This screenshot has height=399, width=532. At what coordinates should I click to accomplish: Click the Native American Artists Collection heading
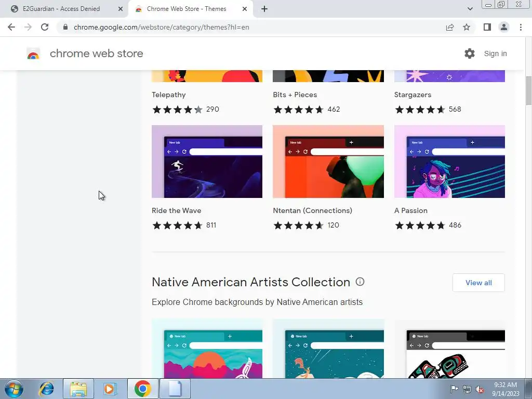[251, 282]
